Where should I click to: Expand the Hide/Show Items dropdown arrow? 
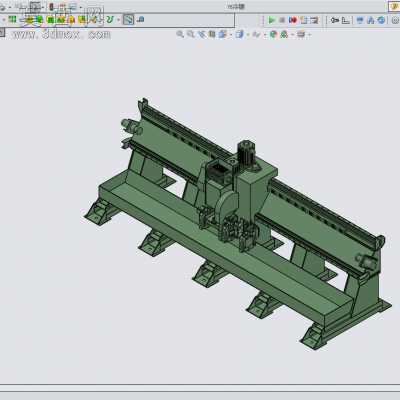tap(265, 35)
